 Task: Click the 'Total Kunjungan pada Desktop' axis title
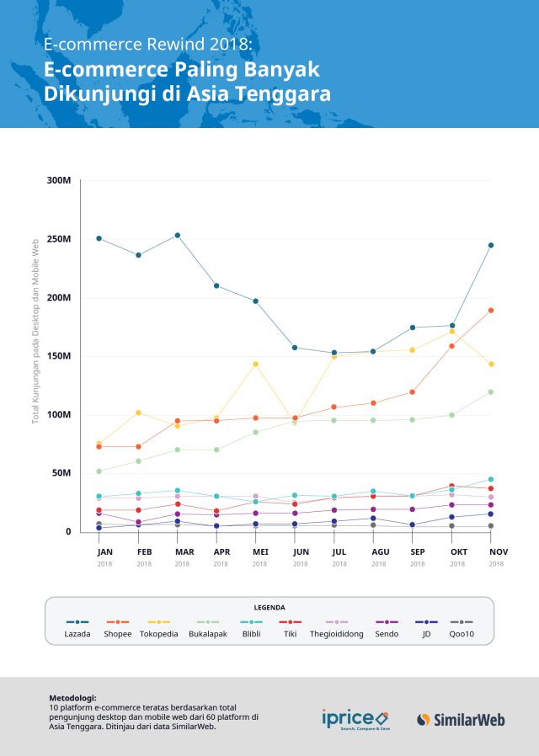pos(35,332)
